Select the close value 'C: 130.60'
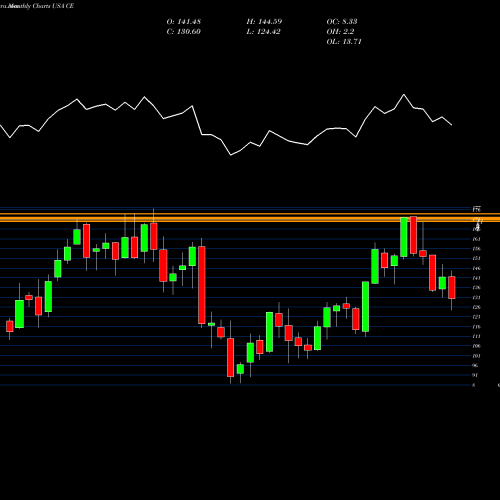This screenshot has height=500, width=500. click(184, 32)
